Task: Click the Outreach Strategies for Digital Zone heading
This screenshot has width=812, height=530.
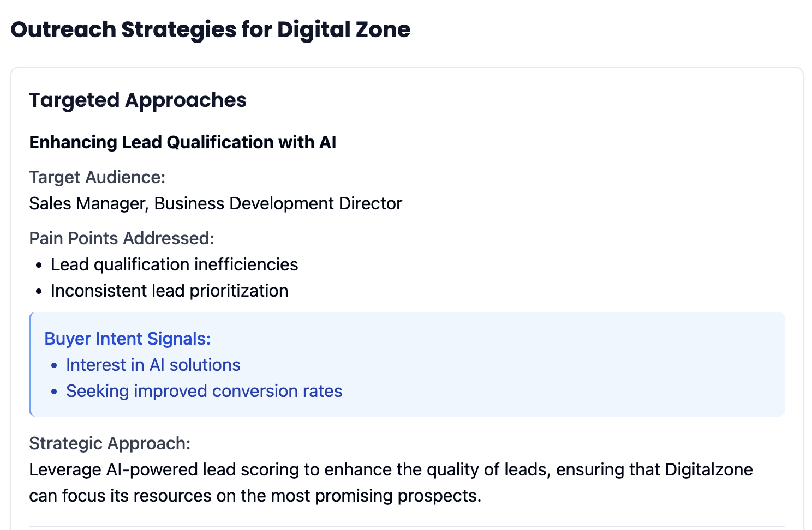Action: [x=210, y=29]
